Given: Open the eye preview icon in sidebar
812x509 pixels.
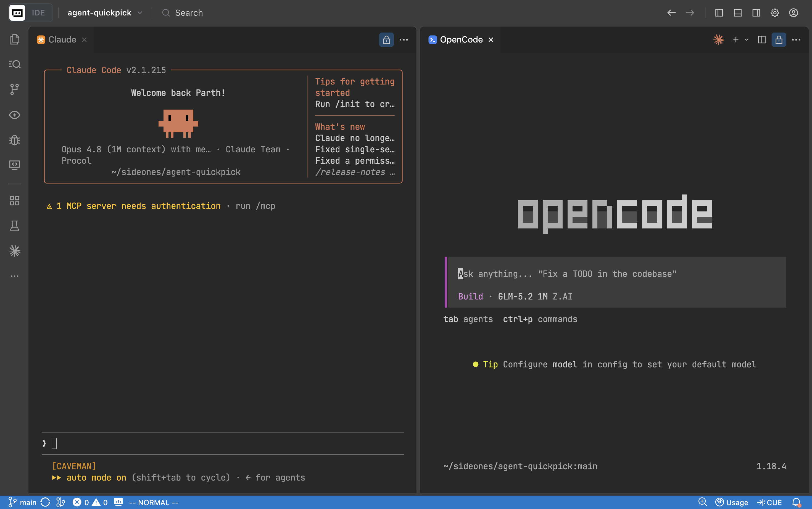Looking at the screenshot, I should (x=14, y=115).
